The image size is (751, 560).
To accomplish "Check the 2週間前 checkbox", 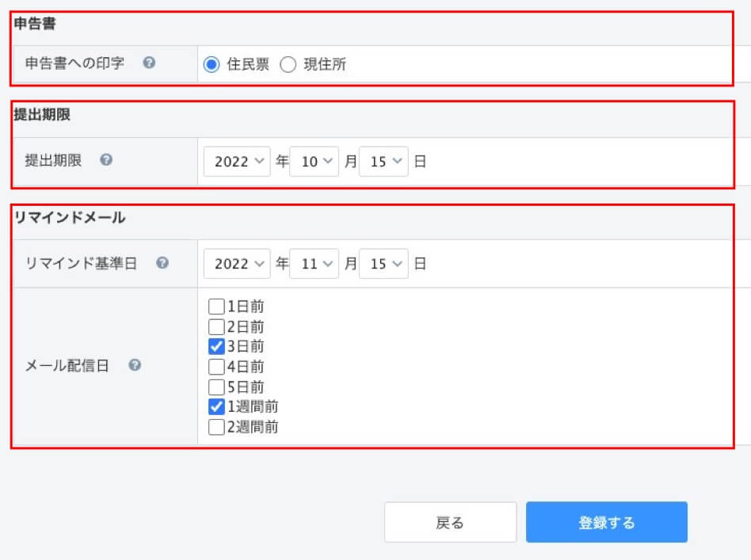I will pos(215,427).
